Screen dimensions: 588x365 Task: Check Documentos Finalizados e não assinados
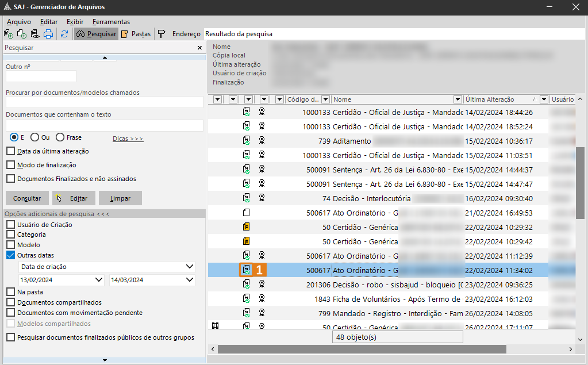coord(11,179)
